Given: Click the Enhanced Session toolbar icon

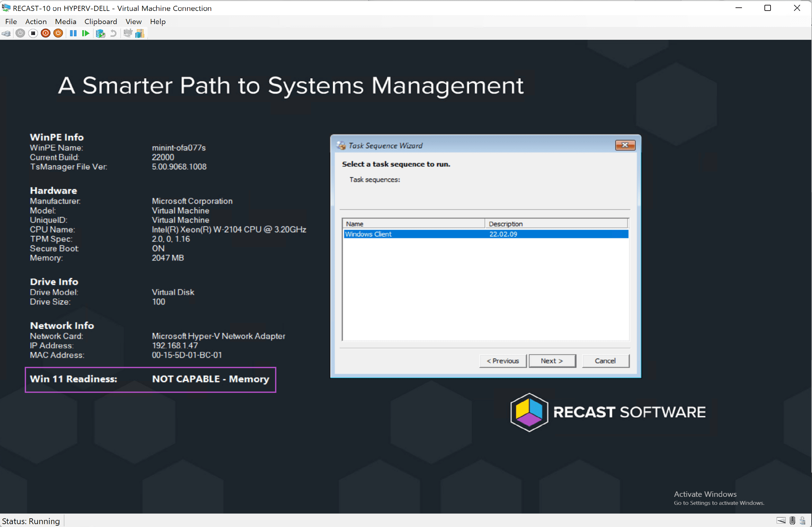Looking at the screenshot, I should coord(128,33).
